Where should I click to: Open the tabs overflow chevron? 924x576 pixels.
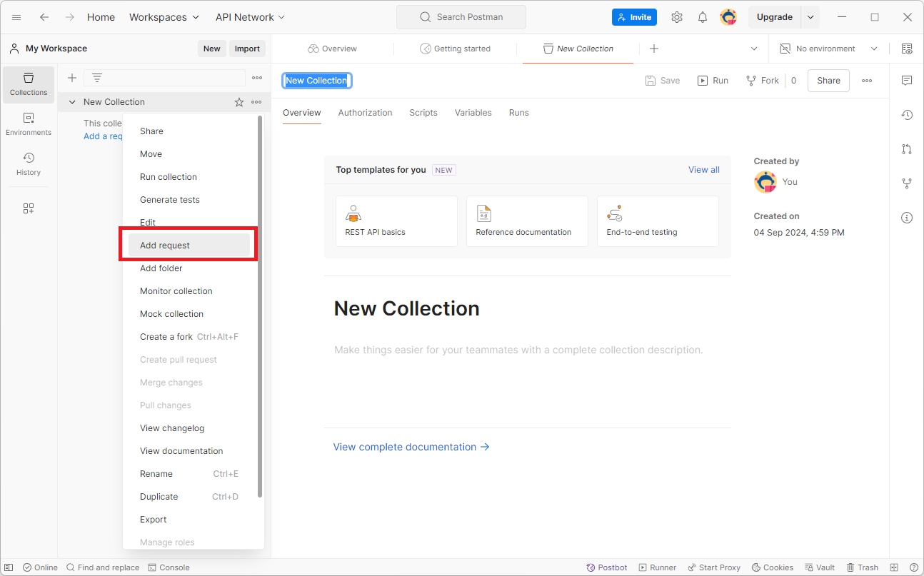point(754,49)
